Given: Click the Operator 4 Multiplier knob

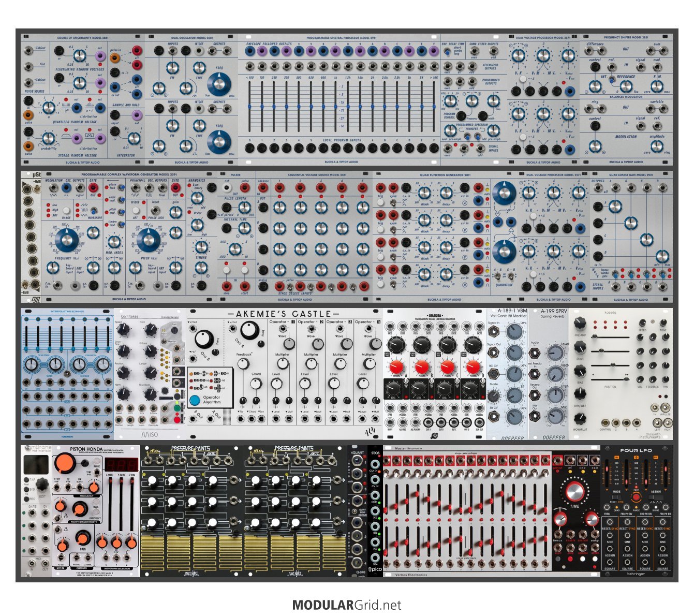Looking at the screenshot, I should [x=369, y=364].
